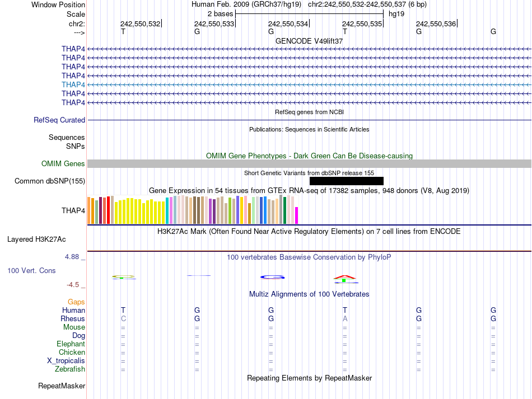The image size is (532, 399).
Task: Click the blue G conservation logo
Action: tap(273, 278)
